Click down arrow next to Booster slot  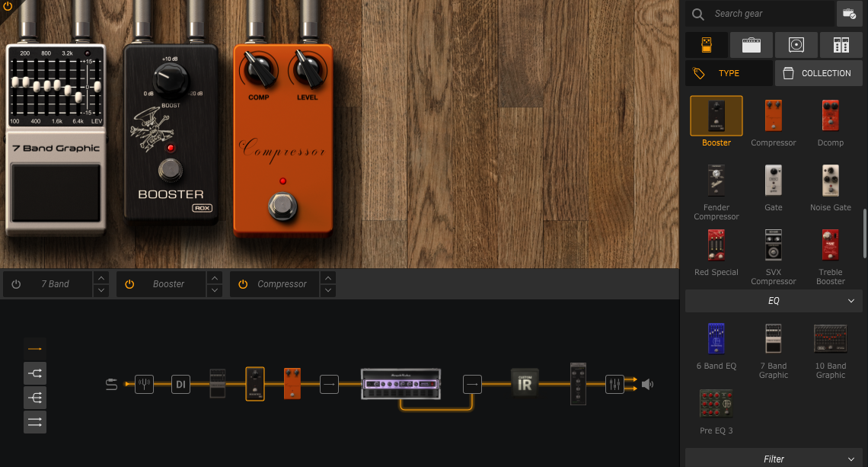click(215, 290)
